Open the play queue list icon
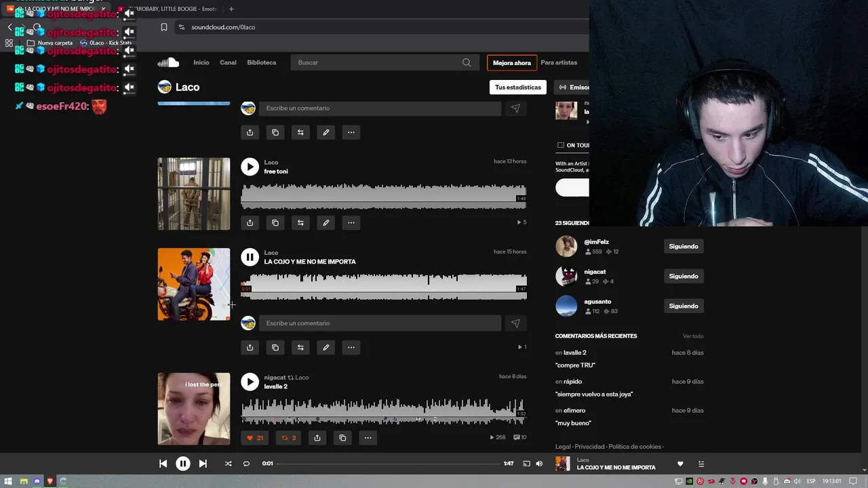 [x=701, y=464]
